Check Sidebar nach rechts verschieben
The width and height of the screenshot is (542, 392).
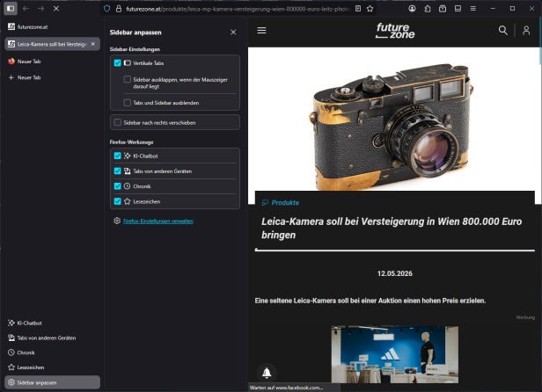(x=118, y=122)
